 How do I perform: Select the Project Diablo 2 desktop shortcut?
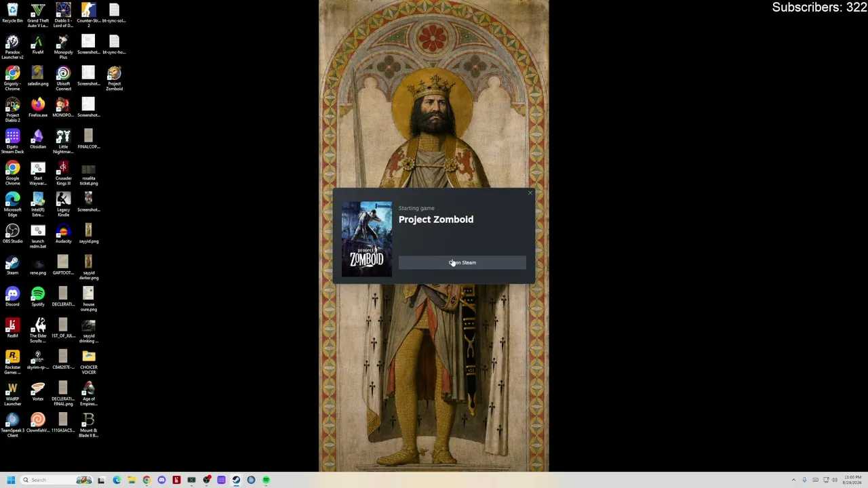click(x=12, y=110)
